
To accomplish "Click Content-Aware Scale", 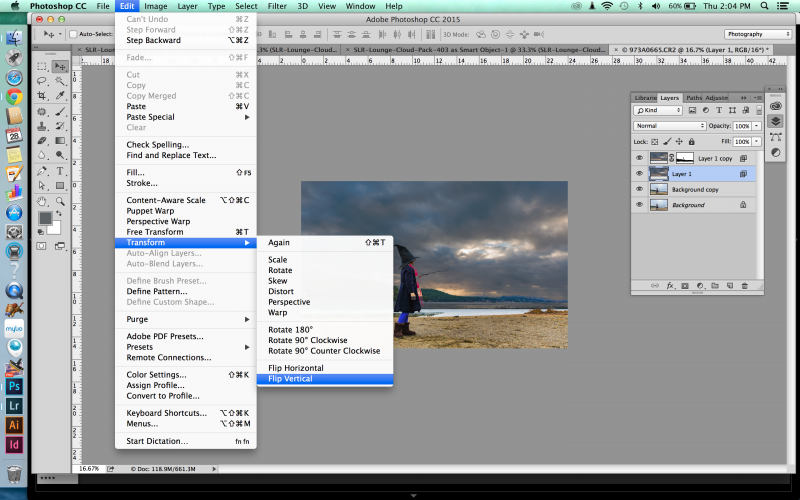I will click(186, 200).
